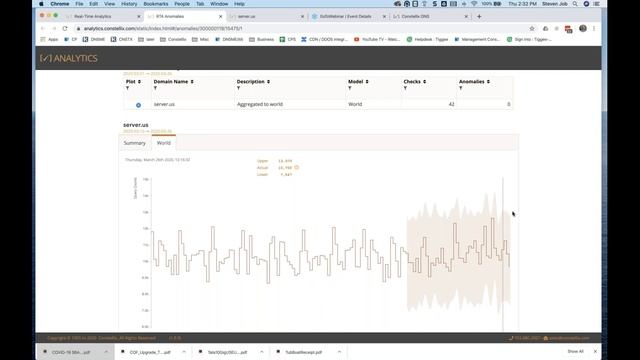Select the World tab
This screenshot has width=640, height=360.
coord(164,143)
